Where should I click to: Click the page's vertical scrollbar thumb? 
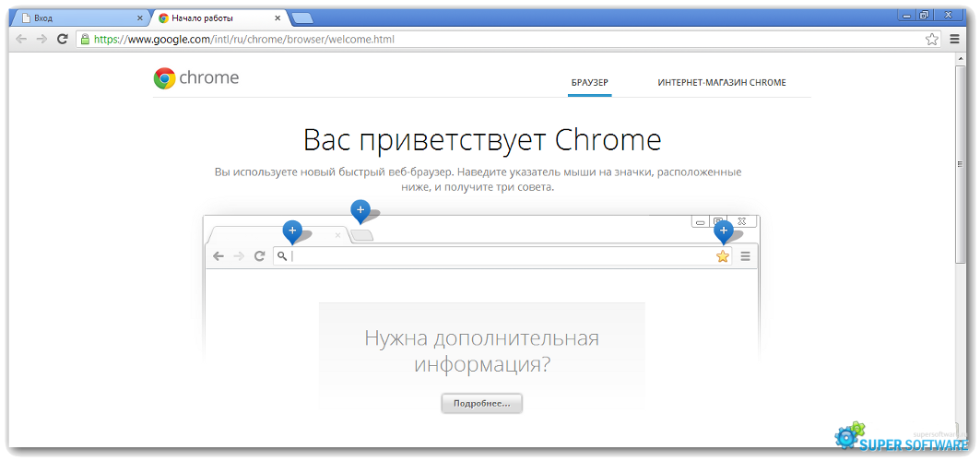click(962, 164)
